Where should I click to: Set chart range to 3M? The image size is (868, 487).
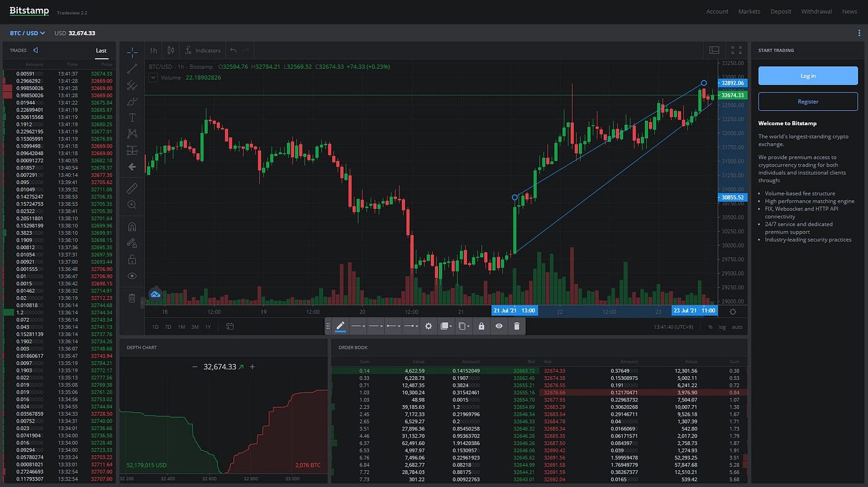click(x=195, y=327)
